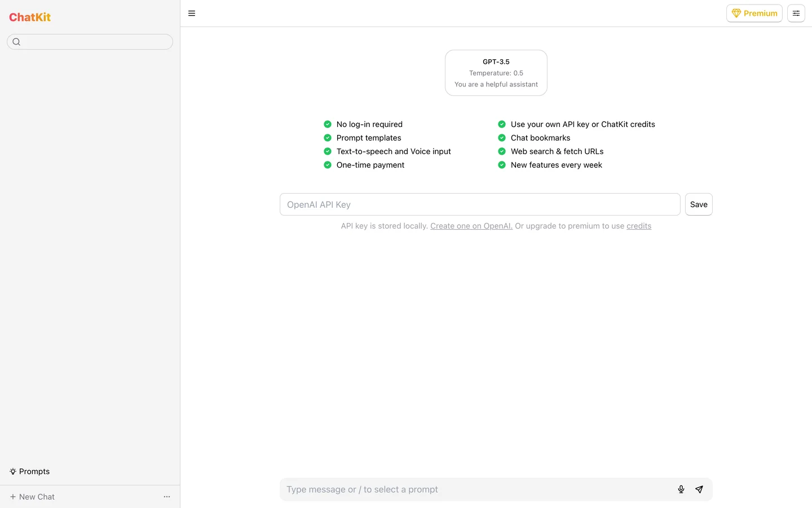Follow the 'credits' link
The height and width of the screenshot is (508, 812).
tap(639, 226)
